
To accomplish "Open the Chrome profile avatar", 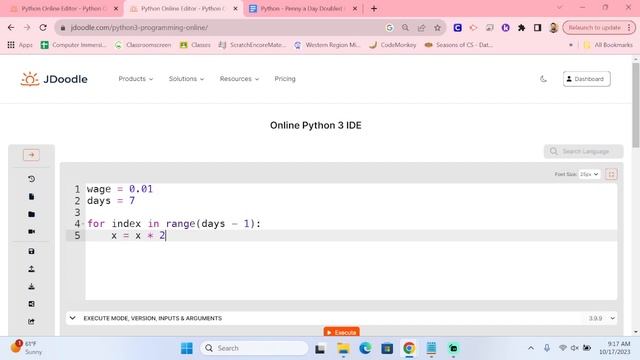I will (x=553, y=27).
